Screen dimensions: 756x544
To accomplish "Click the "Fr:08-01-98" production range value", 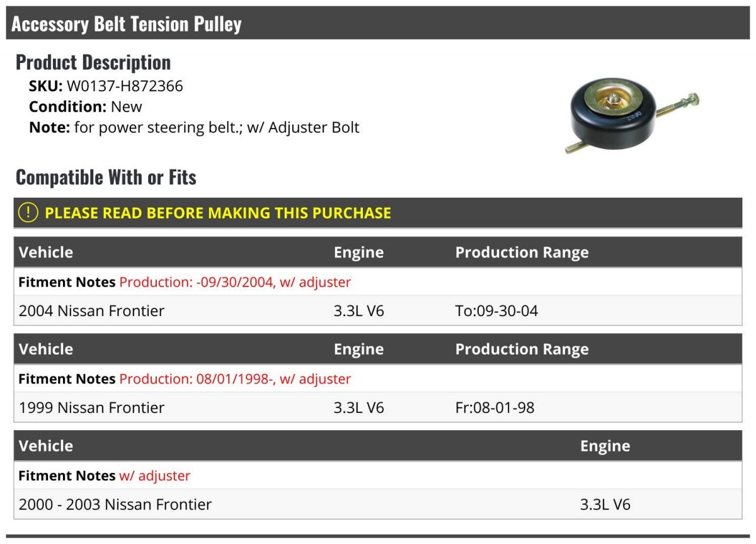I will (495, 408).
